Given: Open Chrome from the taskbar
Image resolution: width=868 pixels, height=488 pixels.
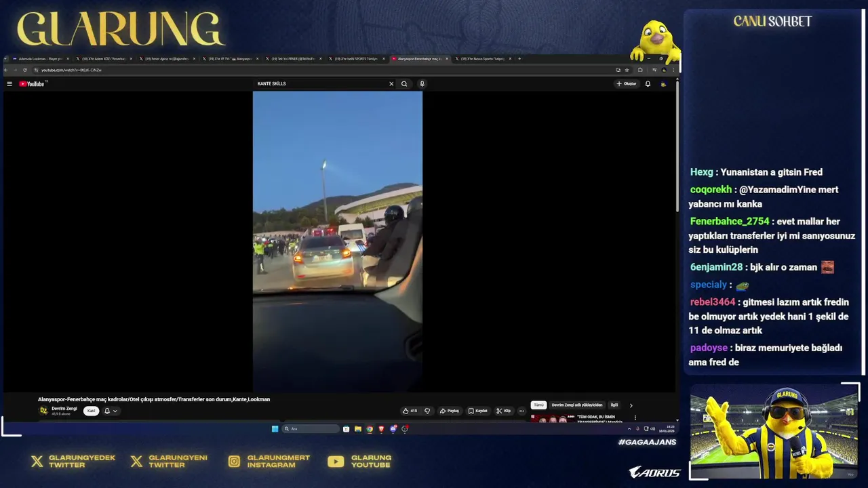Looking at the screenshot, I should click(370, 429).
